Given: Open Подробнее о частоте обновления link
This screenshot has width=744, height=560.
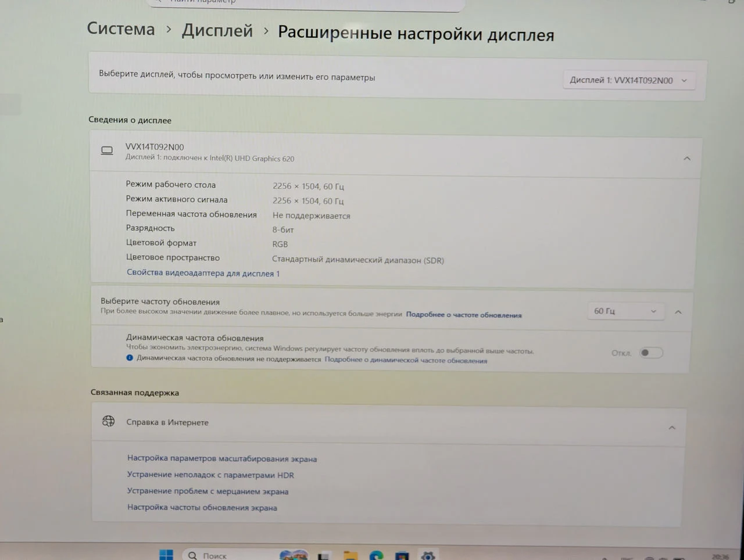Looking at the screenshot, I should [x=464, y=315].
